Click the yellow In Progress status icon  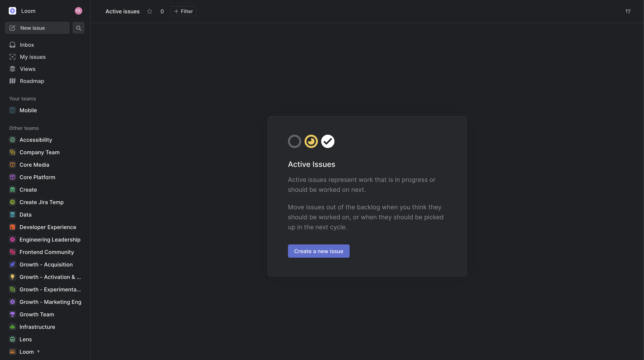click(x=311, y=141)
